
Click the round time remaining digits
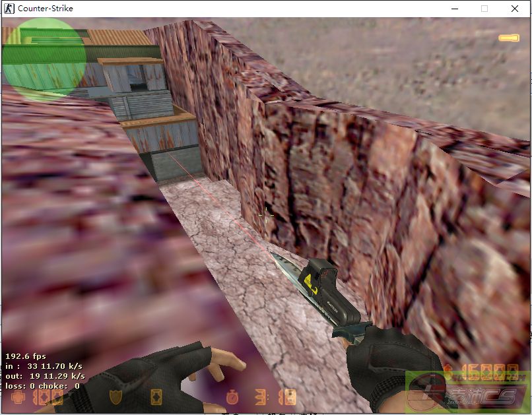275,397
